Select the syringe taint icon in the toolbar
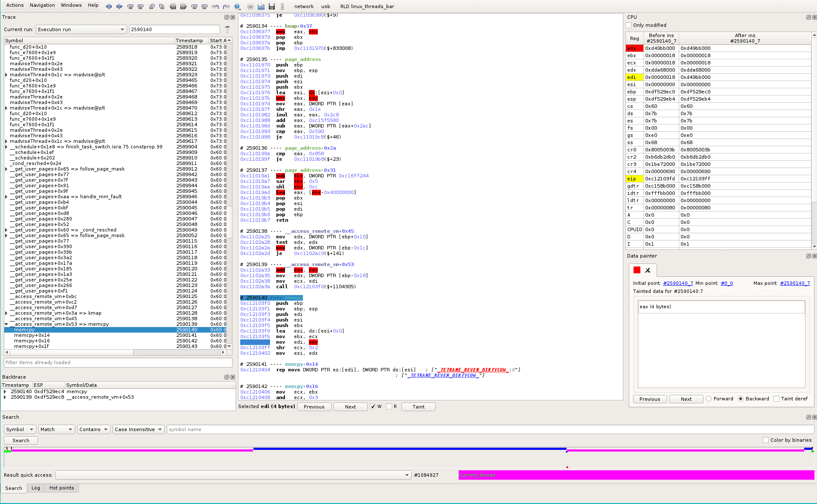817x504 pixels. [x=282, y=6]
